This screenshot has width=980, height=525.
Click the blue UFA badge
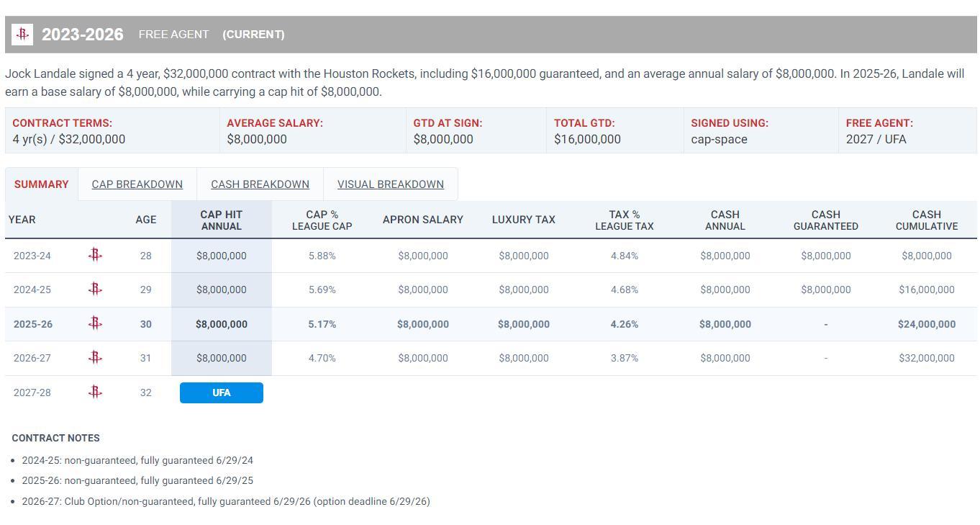click(221, 392)
